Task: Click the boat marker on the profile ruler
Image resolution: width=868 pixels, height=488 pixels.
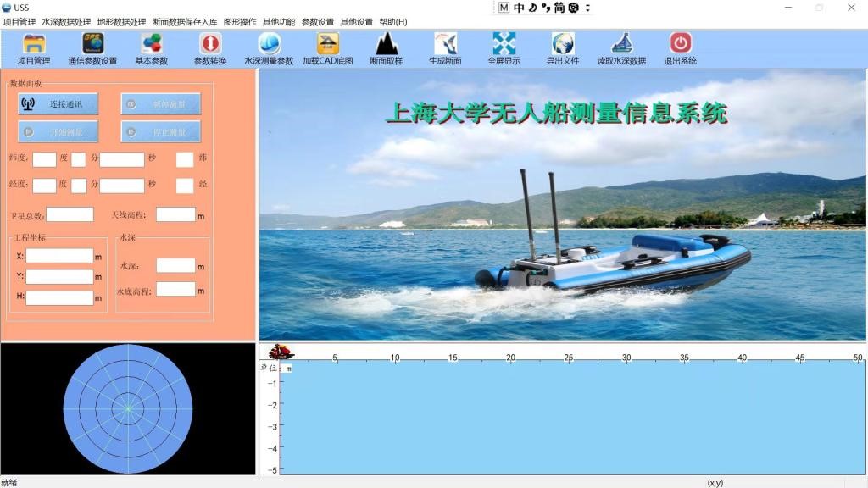Action: (x=281, y=352)
